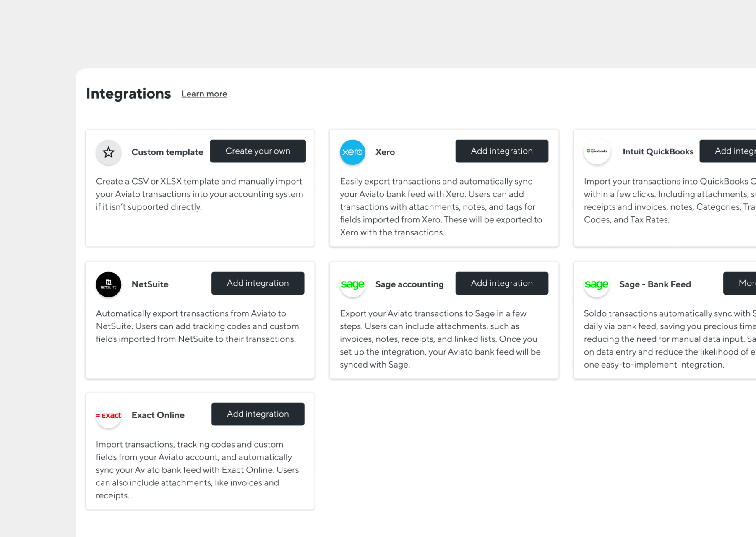Click More button for Sage Bank Feed
This screenshot has width=756, height=537.
pyautogui.click(x=740, y=283)
